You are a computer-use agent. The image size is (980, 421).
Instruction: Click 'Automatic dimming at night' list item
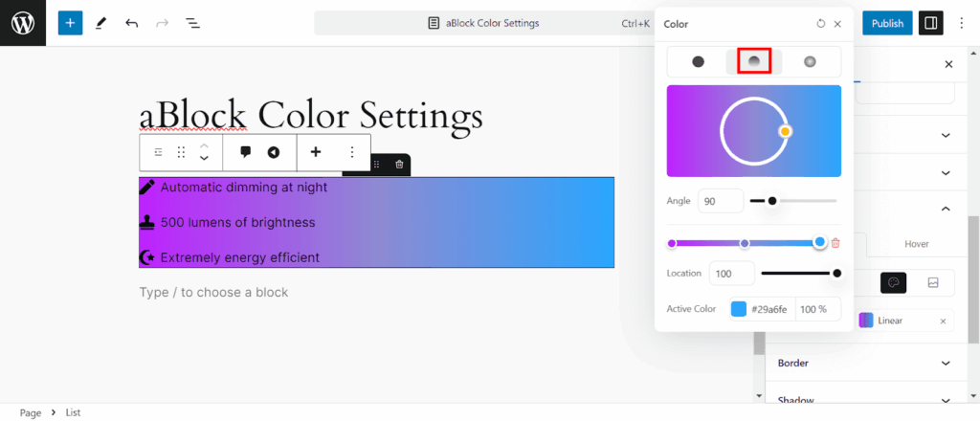pos(244,187)
